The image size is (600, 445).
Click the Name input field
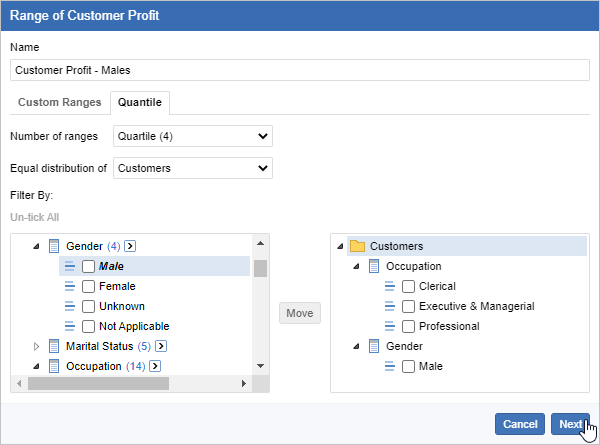click(x=300, y=70)
